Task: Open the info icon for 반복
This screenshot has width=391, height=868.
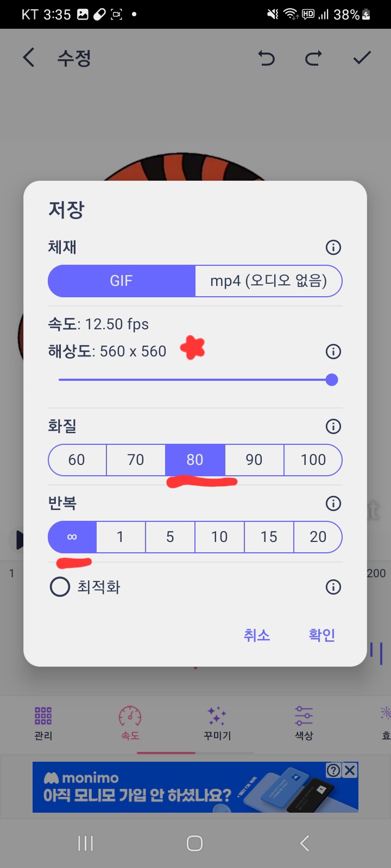Action: pyautogui.click(x=333, y=503)
